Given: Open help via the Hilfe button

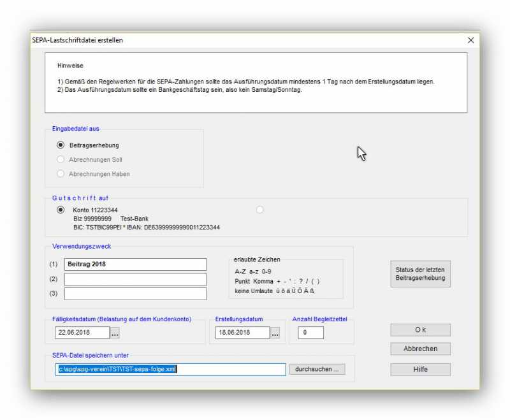Looking at the screenshot, I should click(x=420, y=370).
